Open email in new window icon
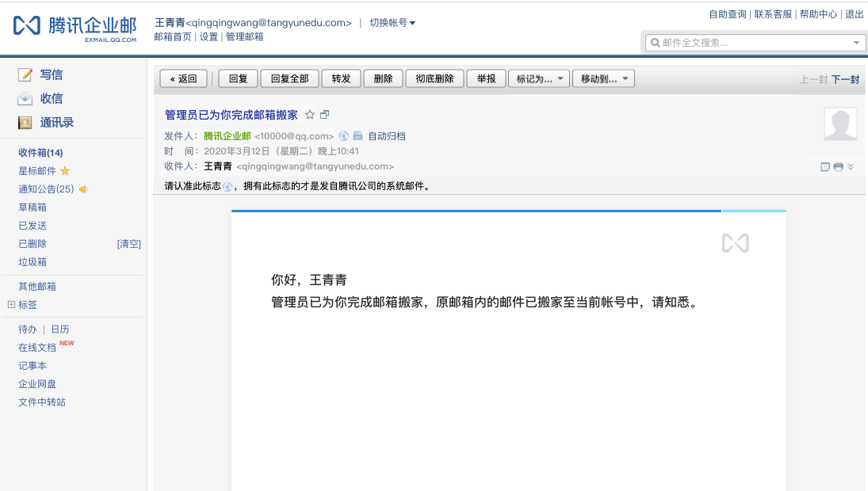 point(325,115)
